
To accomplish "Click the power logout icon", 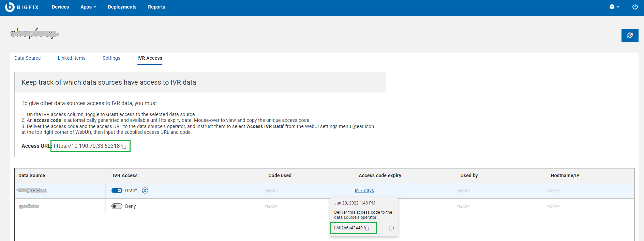I will (635, 7).
